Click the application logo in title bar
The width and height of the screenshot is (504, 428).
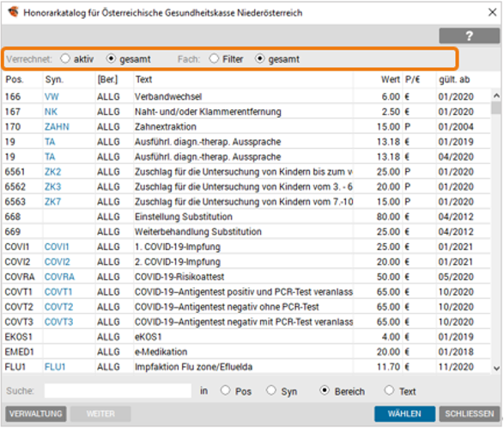(14, 12)
